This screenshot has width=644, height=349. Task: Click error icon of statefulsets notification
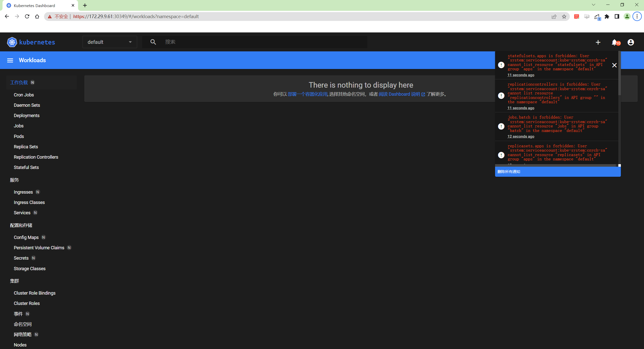501,65
